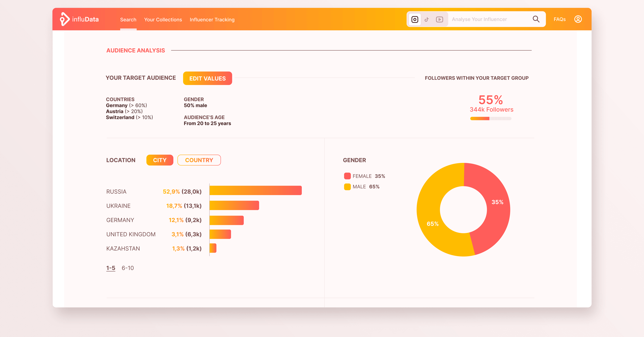
Task: Select the Instagram platform icon
Action: click(x=414, y=19)
